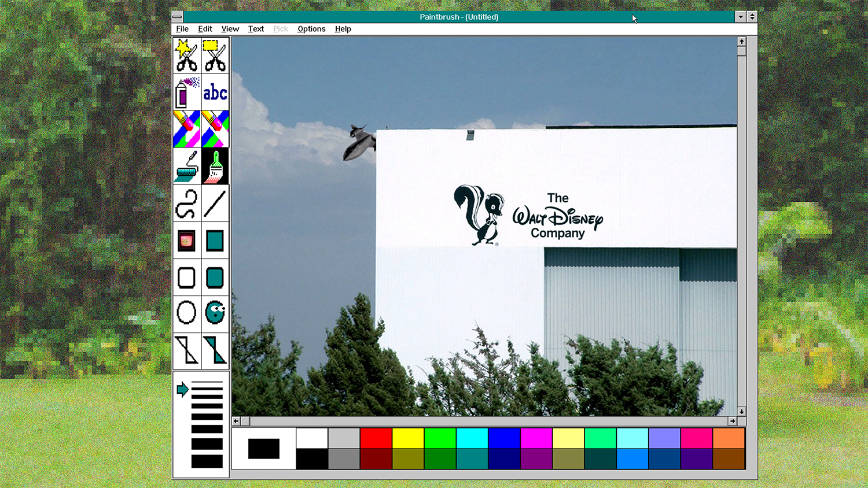The height and width of the screenshot is (488, 868).
Task: Select the Color Eraser tool
Action: point(187,129)
